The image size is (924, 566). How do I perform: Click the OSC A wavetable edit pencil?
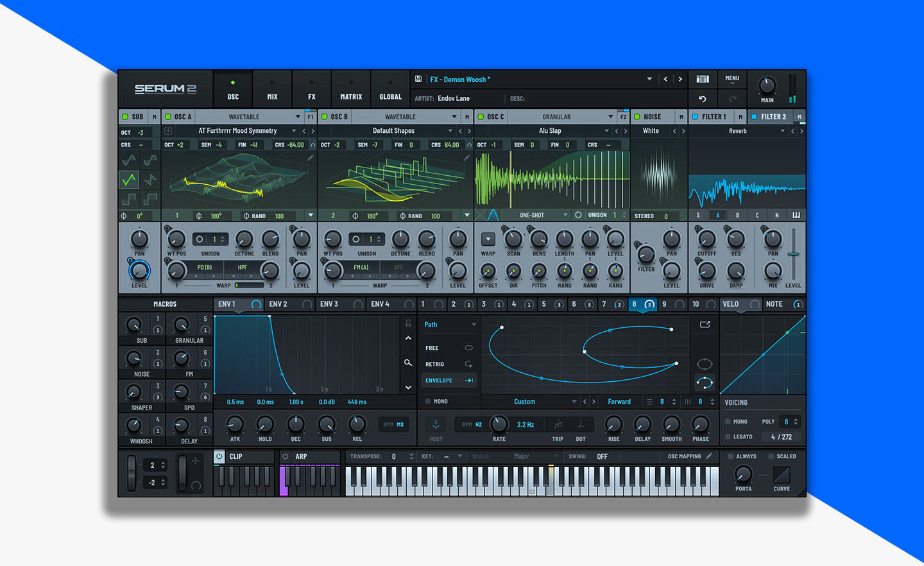point(311,157)
